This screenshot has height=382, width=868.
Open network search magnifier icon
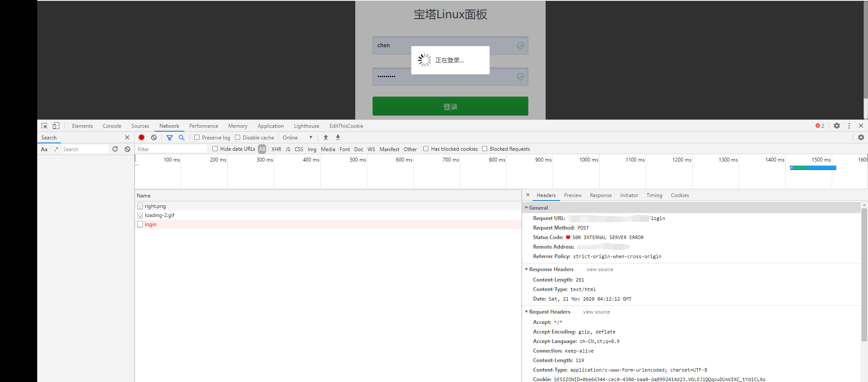pyautogui.click(x=182, y=137)
